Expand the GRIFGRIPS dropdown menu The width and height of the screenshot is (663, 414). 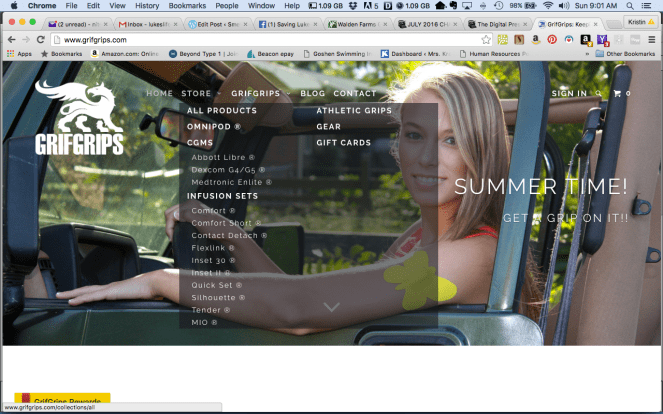tap(255, 93)
